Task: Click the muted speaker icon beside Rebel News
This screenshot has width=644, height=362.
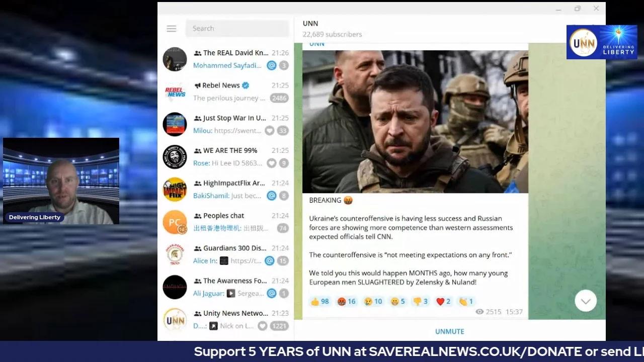Action: pos(199,85)
